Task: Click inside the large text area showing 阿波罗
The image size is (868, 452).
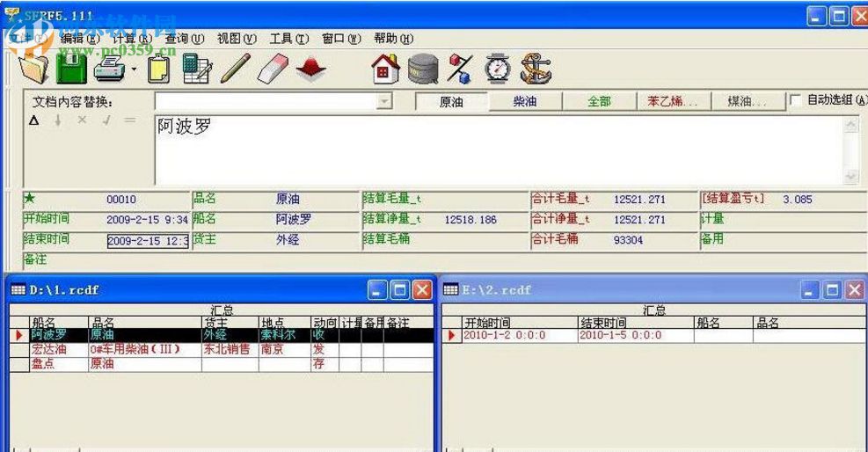Action: click(x=499, y=149)
